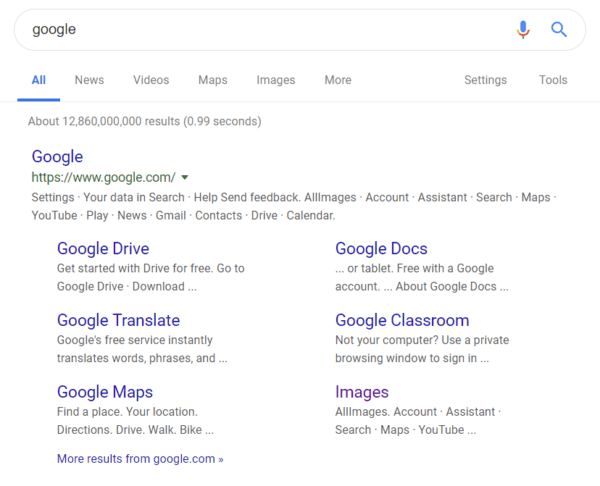Open the main Google result title
The image size is (600, 486).
coord(57,157)
